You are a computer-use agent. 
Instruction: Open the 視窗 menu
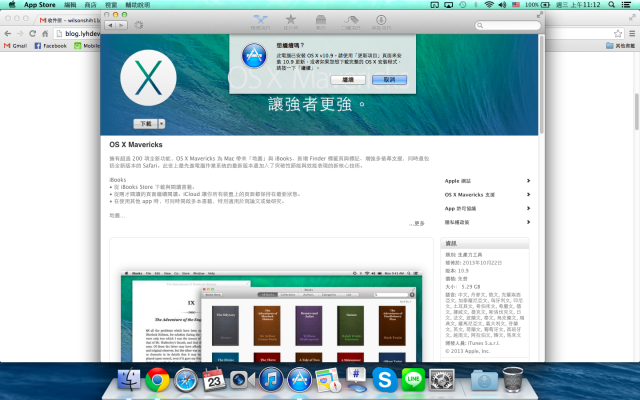[111, 5]
